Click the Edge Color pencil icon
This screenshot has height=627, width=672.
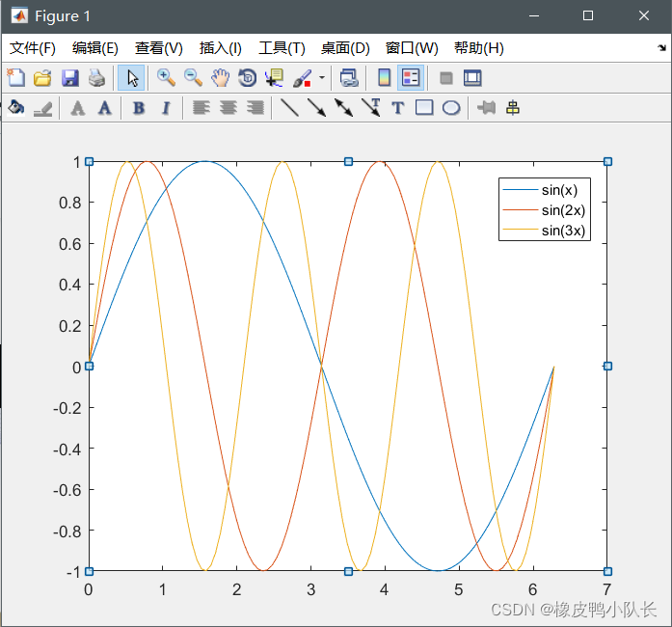[42, 108]
